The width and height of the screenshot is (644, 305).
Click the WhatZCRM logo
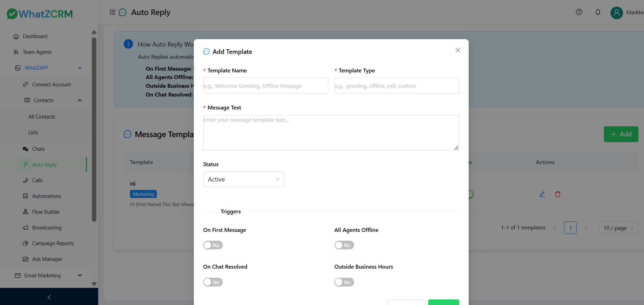coord(40,14)
